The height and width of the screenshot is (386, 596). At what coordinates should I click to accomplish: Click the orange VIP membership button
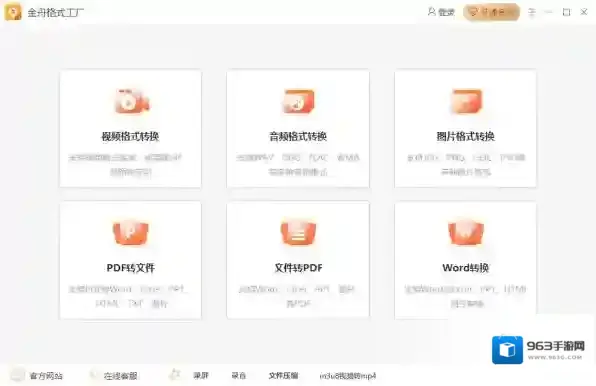(491, 12)
